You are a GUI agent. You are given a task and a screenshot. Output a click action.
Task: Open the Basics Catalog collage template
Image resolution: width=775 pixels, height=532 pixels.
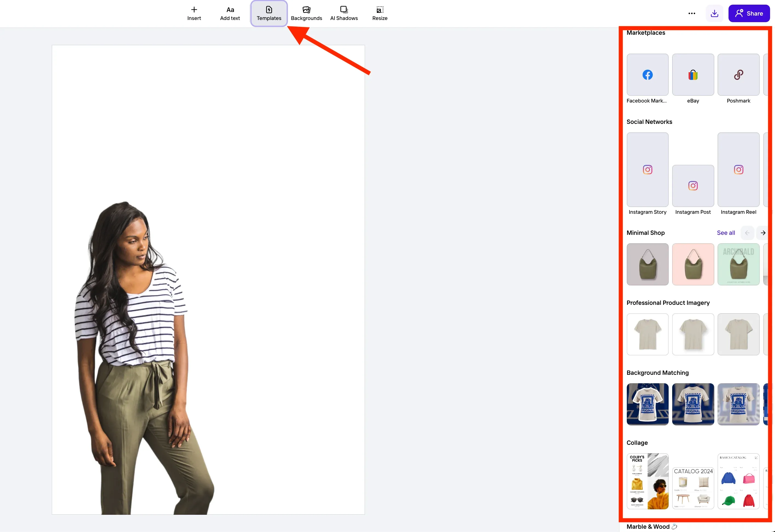click(x=738, y=481)
